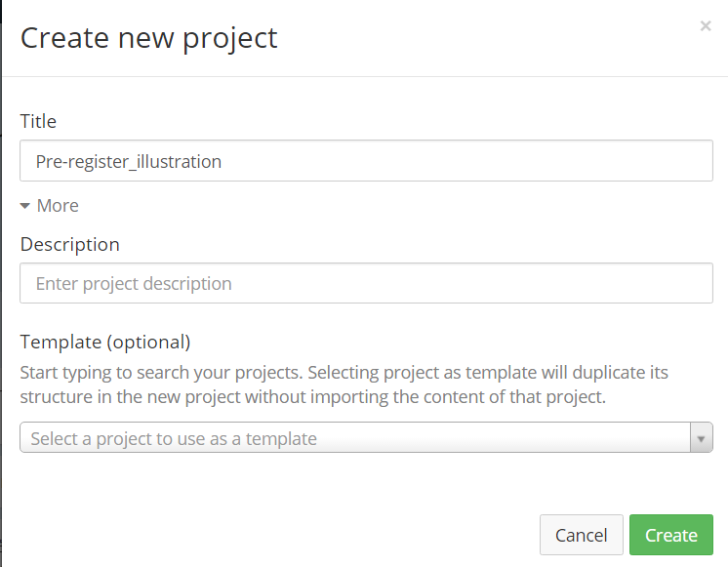
Task: Click the Title field label
Action: [38, 121]
